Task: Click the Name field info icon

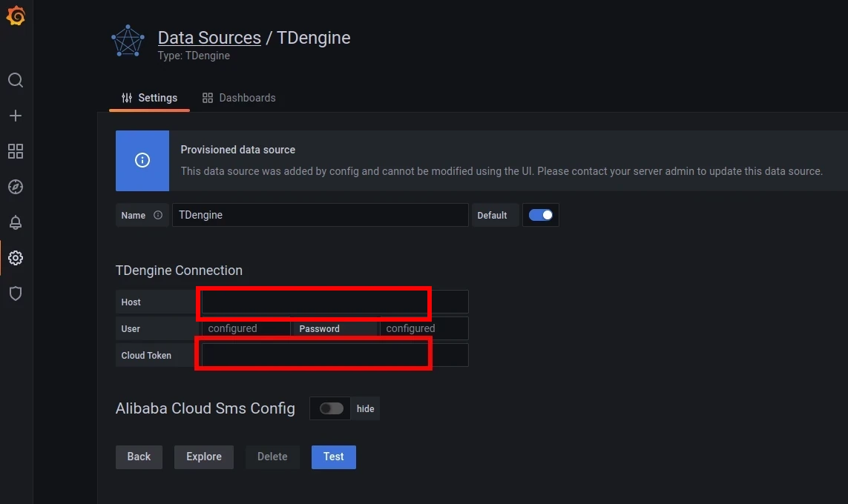Action: tap(158, 216)
